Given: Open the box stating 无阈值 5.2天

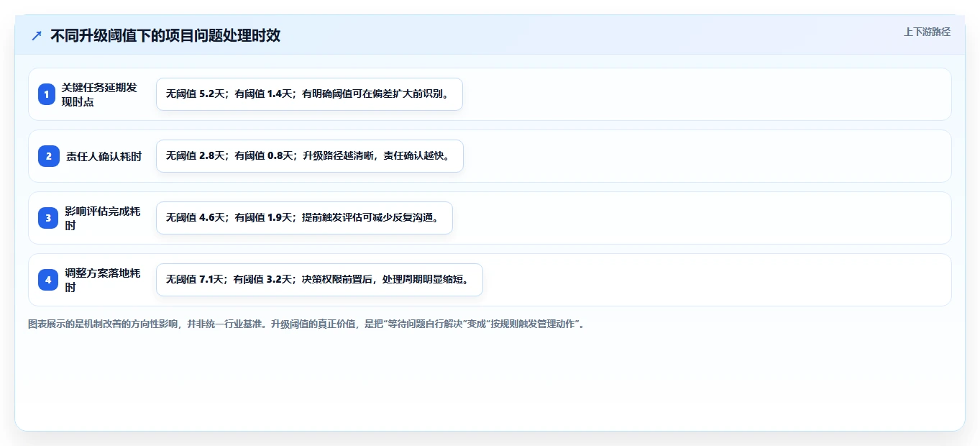Looking at the screenshot, I should click(309, 94).
